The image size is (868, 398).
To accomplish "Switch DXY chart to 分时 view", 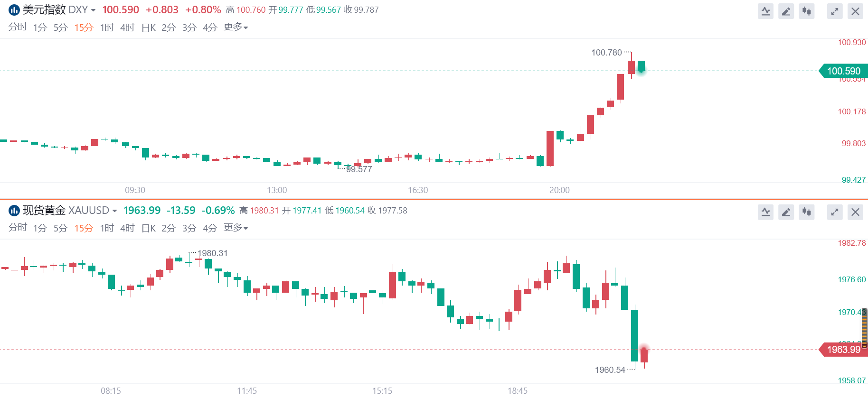I will 18,27.
